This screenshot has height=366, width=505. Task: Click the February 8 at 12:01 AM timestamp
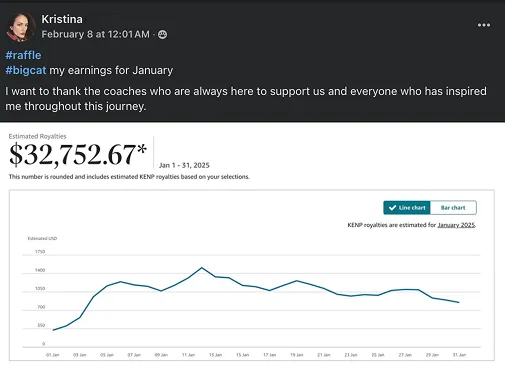pos(96,34)
